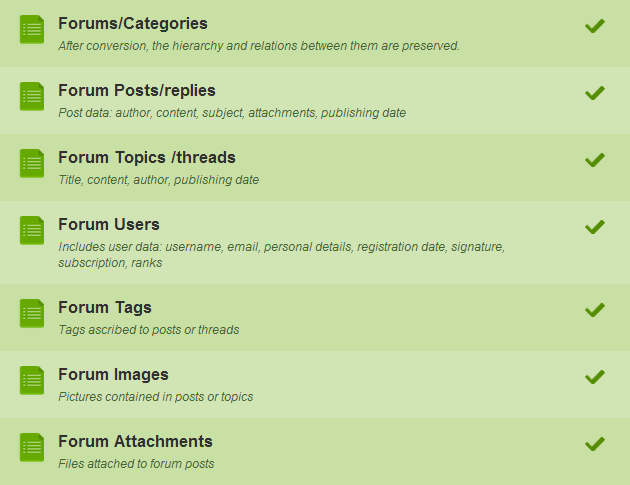The image size is (630, 485).
Task: Select the 'Pictures contained in posts or topics' text
Action: click(x=156, y=397)
